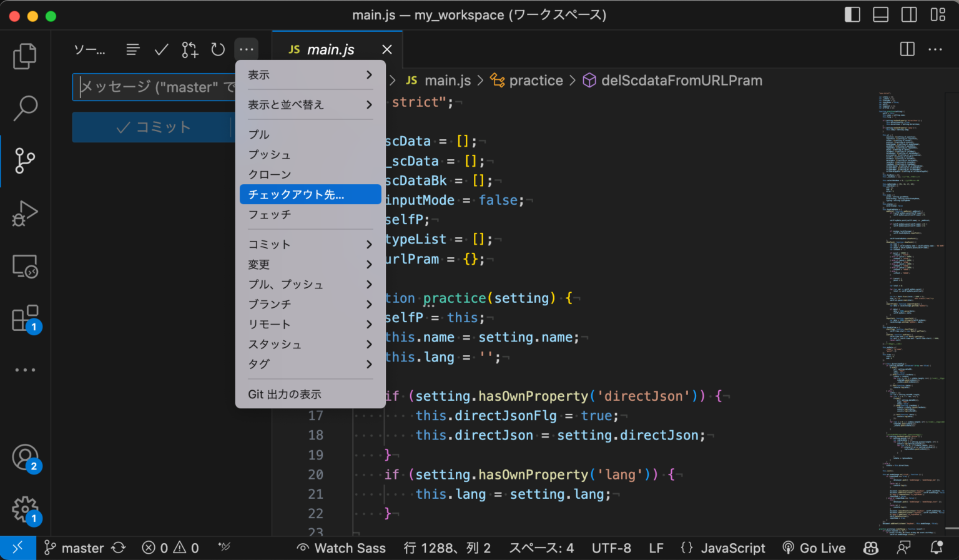Image resolution: width=959 pixels, height=560 pixels.
Task: Refresh the source control repository
Action: [217, 49]
